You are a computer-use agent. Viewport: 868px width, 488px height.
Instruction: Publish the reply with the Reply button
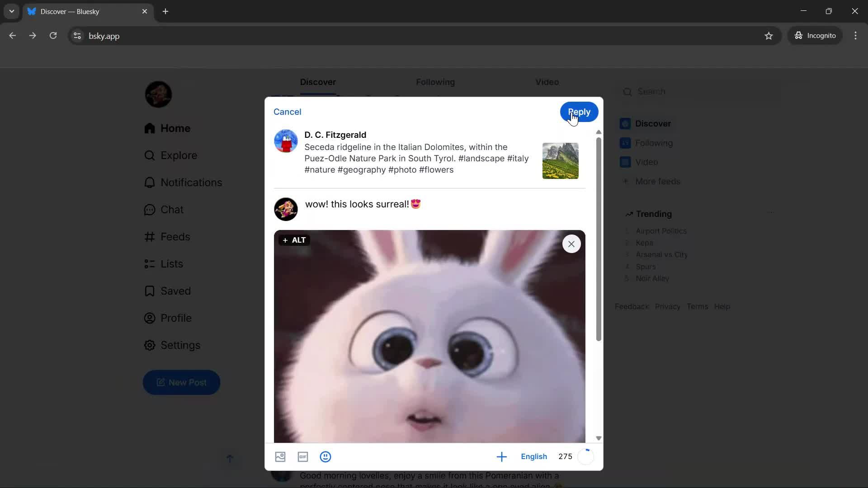[x=579, y=112]
